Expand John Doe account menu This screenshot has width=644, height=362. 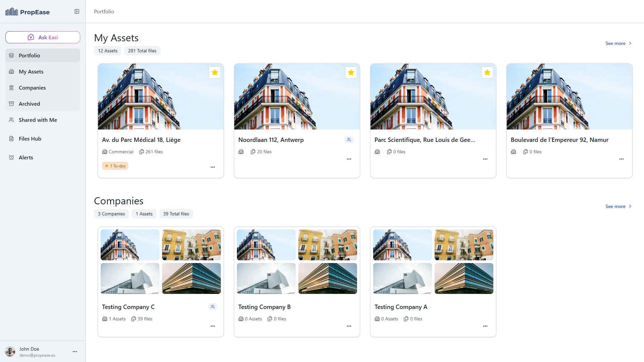click(75, 352)
